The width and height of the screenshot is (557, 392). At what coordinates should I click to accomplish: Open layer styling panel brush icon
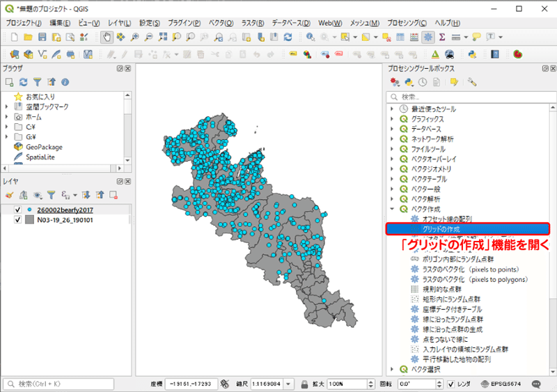(x=10, y=195)
